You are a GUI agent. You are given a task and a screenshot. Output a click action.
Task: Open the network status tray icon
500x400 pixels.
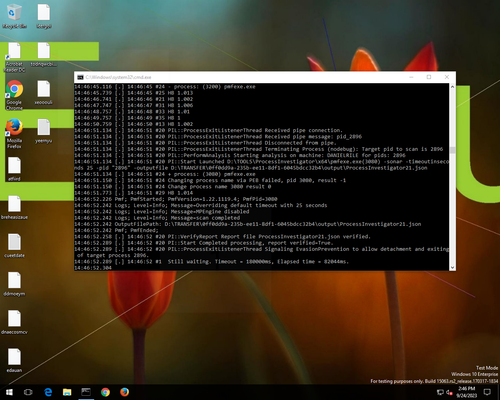[x=440, y=392]
